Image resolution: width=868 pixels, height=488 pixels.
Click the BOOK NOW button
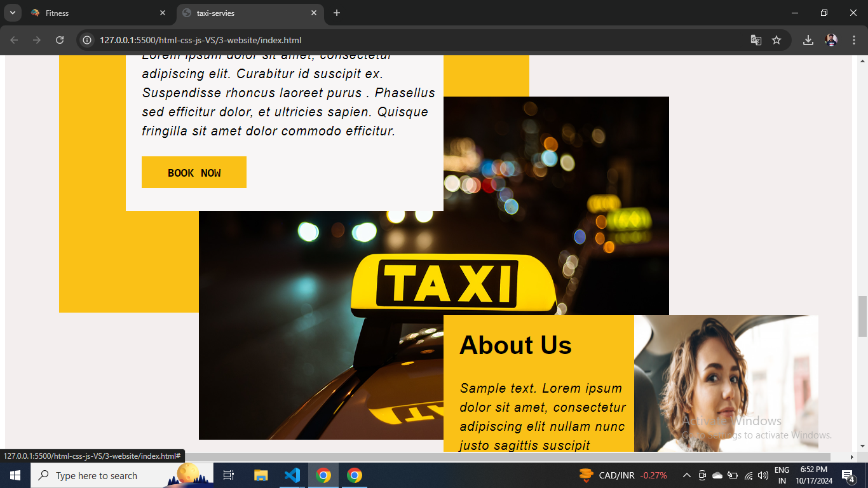tap(194, 172)
